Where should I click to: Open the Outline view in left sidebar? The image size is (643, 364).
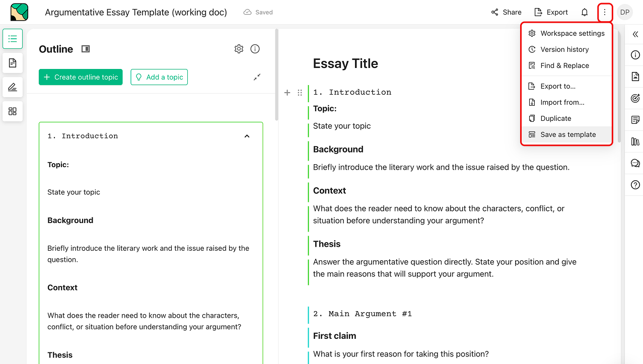[x=13, y=39]
